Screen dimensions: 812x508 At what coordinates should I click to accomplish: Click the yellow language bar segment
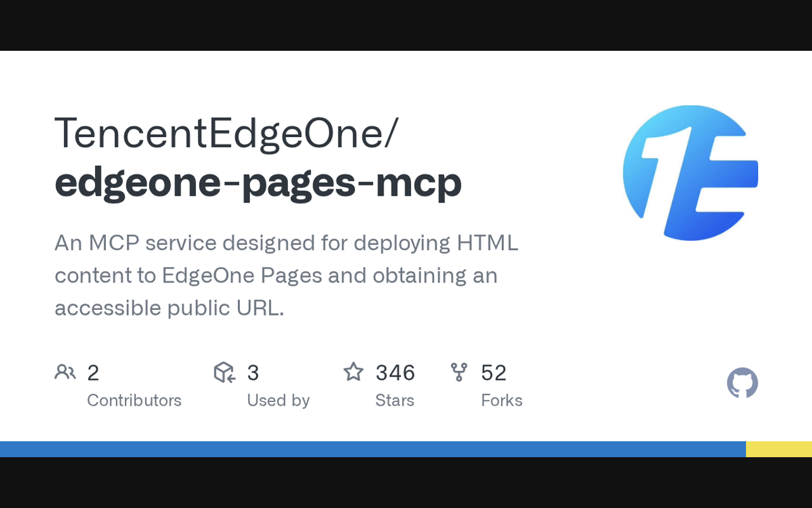779,449
